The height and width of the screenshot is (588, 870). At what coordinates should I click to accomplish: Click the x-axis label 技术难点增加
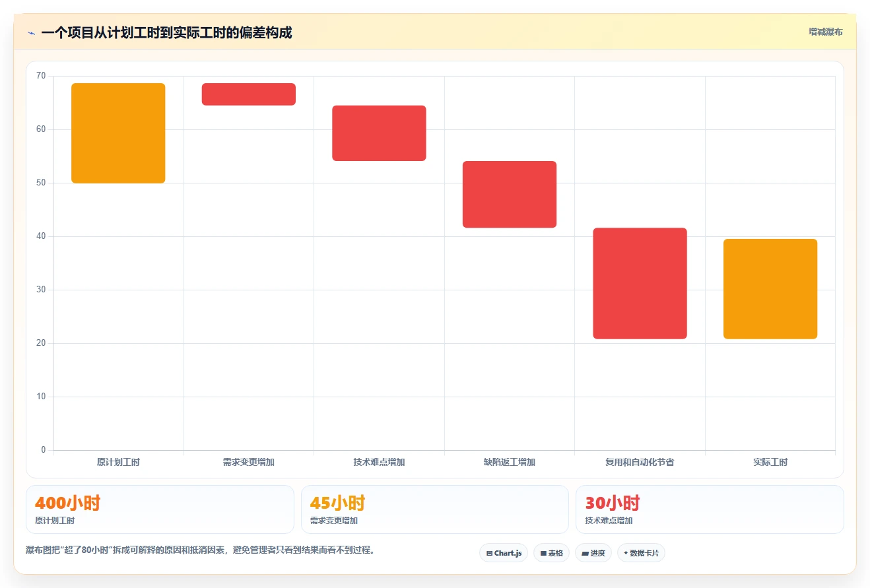coord(379,463)
